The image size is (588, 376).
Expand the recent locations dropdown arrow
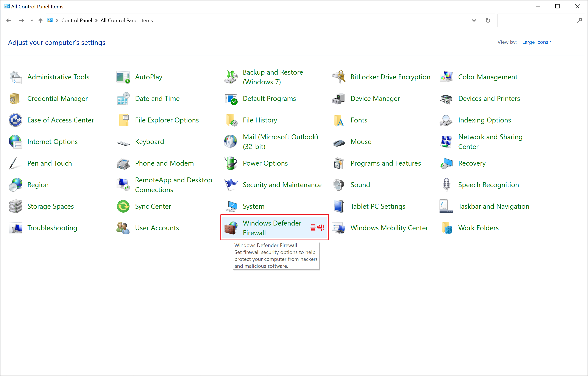coord(31,20)
